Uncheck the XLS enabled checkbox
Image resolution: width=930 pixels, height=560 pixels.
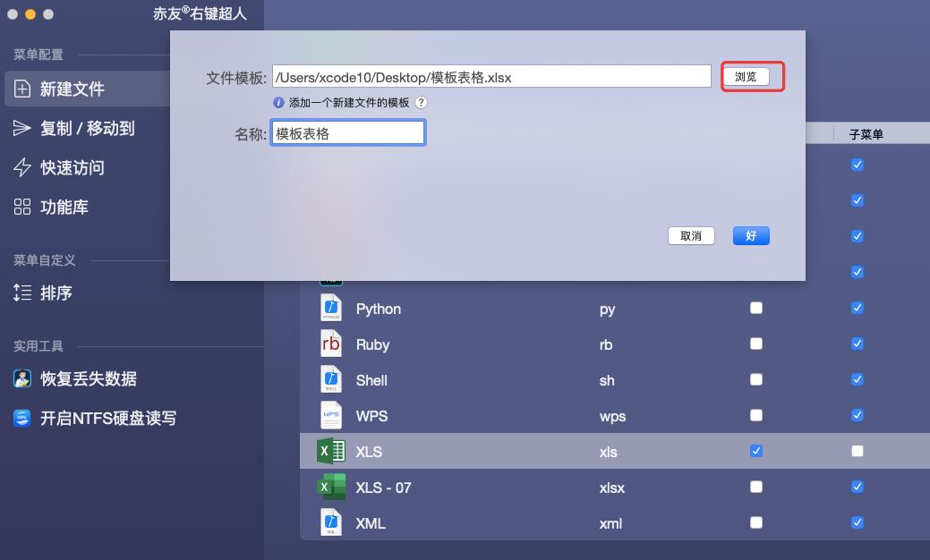(x=756, y=451)
